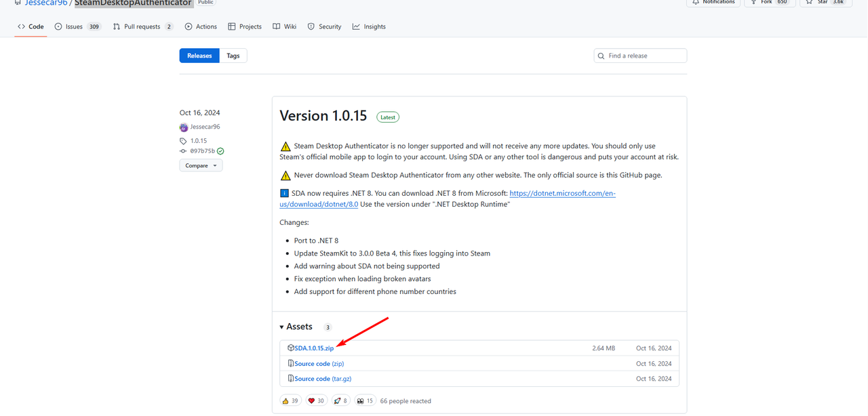Toggle the rocket reaction with 8
Viewport: 868px width, 416px height.
[x=340, y=401]
